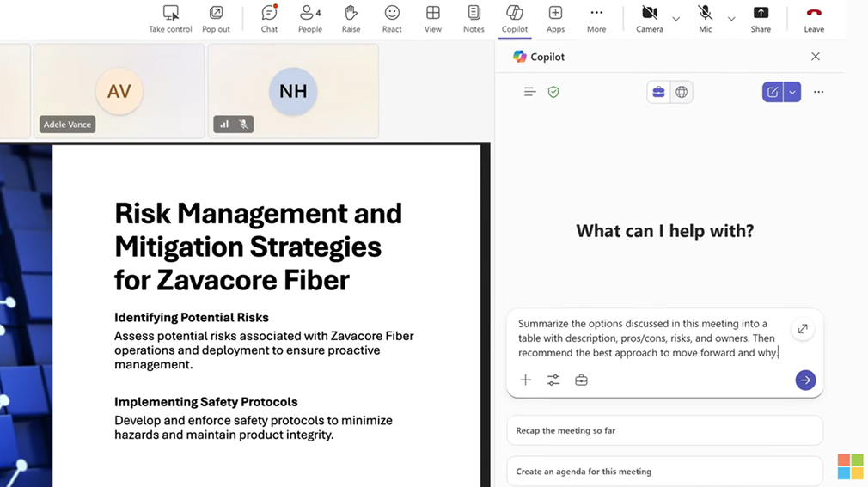Click Share to present content
The height and width of the screenshot is (487, 868).
click(761, 20)
